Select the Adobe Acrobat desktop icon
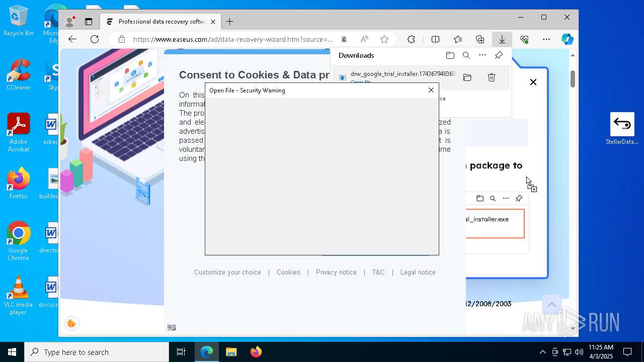 tap(19, 133)
